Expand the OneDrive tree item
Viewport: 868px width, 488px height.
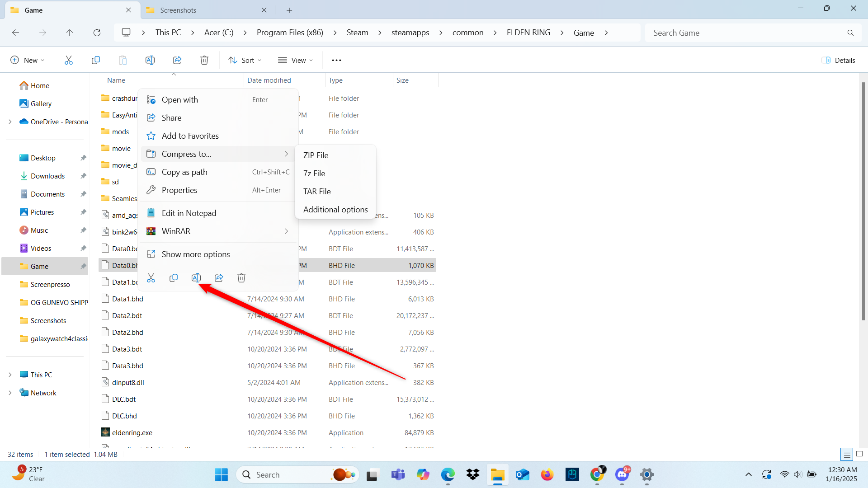tap(9, 122)
